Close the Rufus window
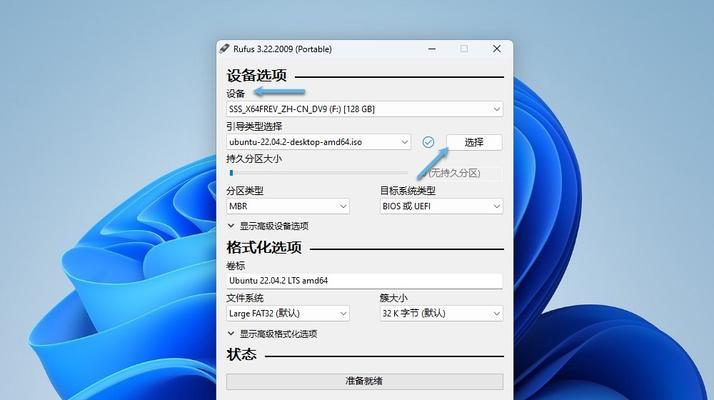The image size is (714, 400). [x=497, y=49]
